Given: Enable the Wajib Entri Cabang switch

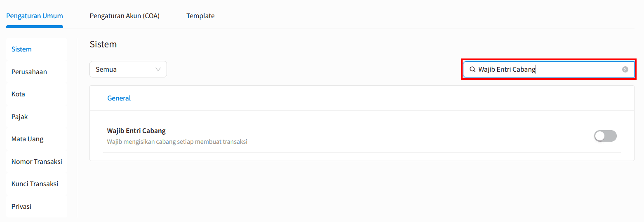Looking at the screenshot, I should pos(605,136).
